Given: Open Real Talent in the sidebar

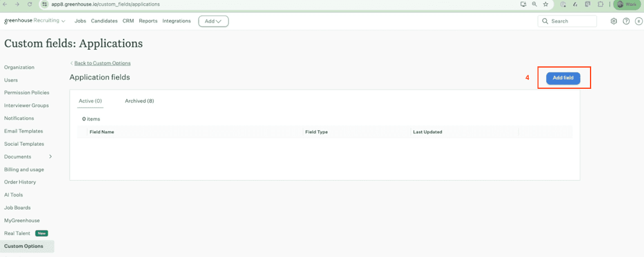Looking at the screenshot, I should point(17,233).
